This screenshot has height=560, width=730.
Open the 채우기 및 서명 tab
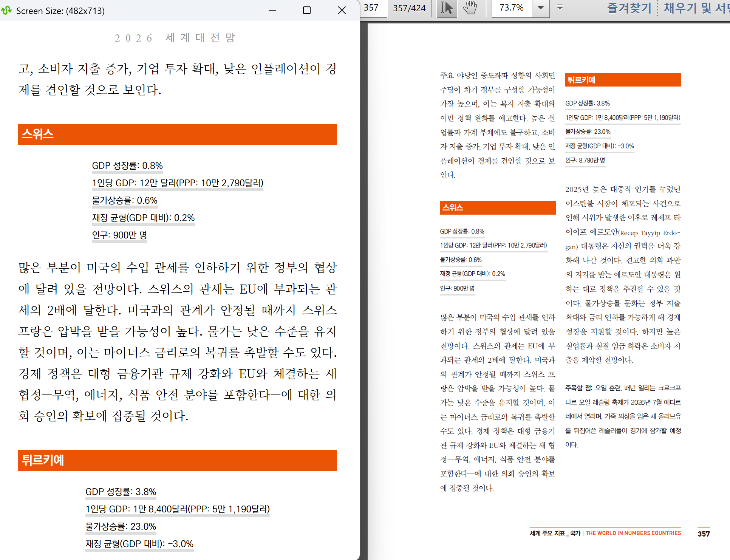(696, 8)
